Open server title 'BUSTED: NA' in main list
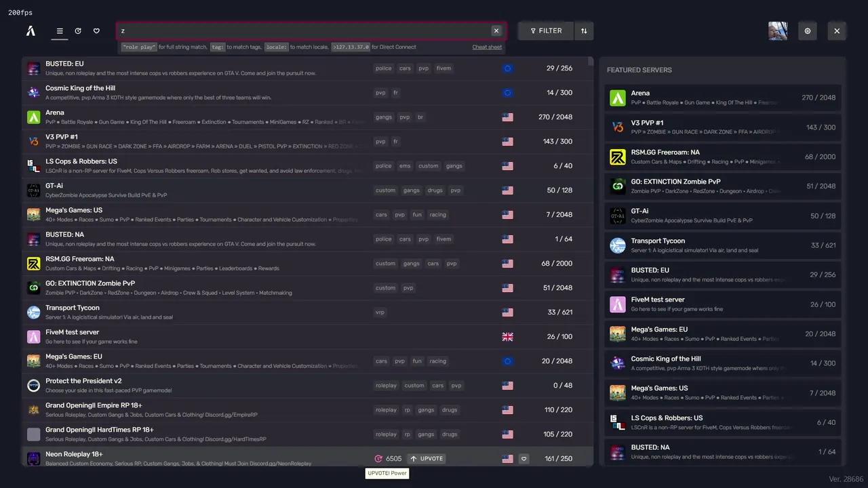868x488 pixels. click(65, 235)
